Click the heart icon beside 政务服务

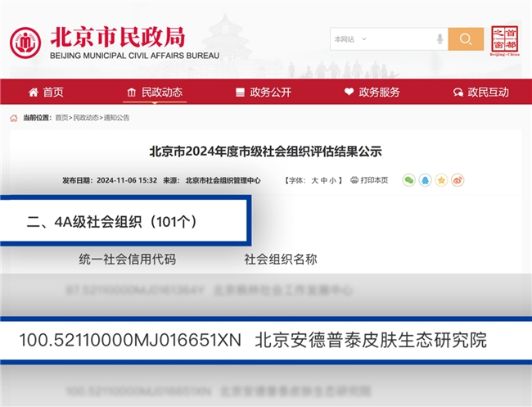click(x=349, y=92)
